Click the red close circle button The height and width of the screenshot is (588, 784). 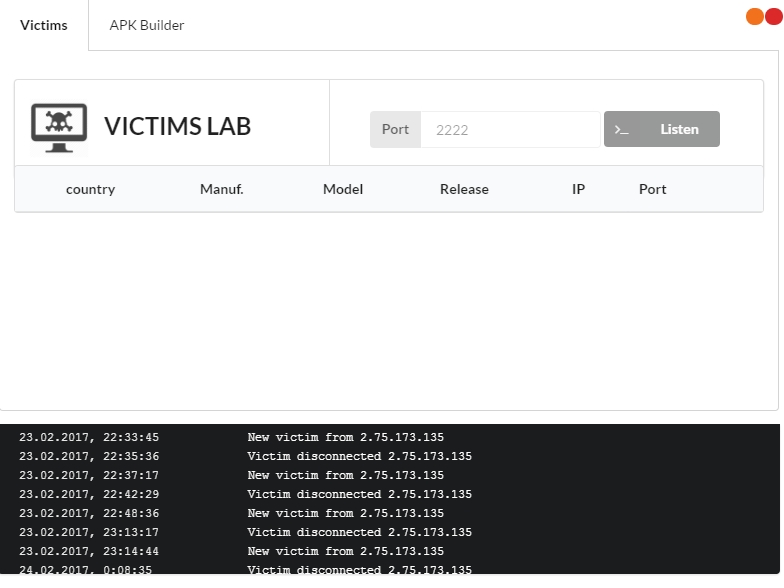(773, 16)
